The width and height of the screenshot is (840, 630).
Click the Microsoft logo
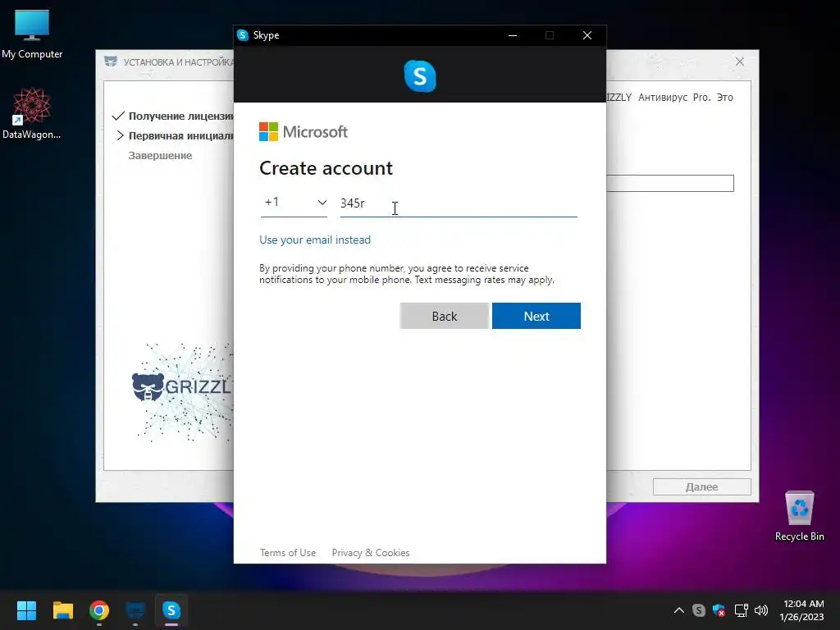tap(304, 132)
